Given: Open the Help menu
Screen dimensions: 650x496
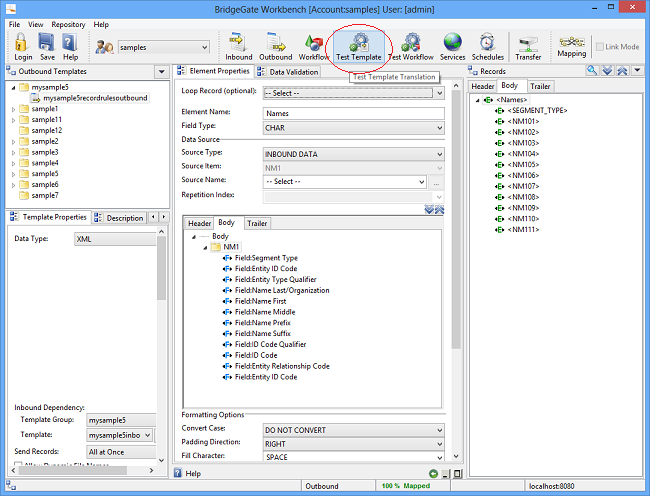Looking at the screenshot, I should (x=101, y=24).
